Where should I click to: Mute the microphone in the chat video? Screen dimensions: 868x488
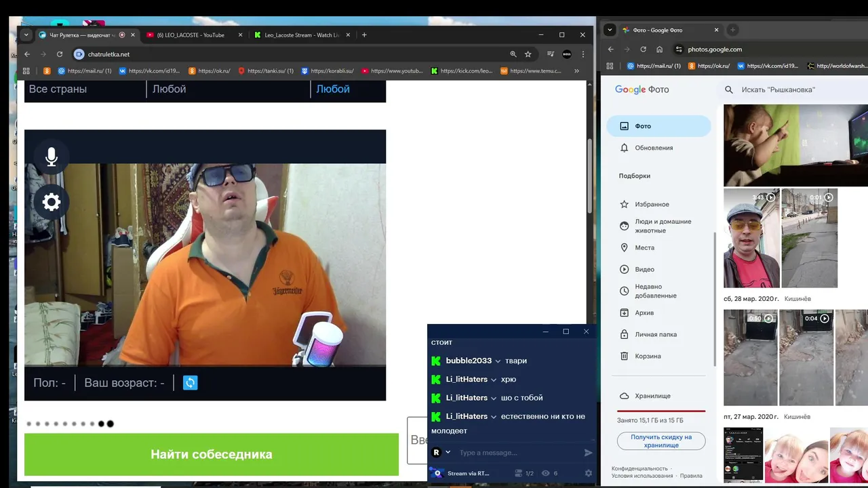pyautogui.click(x=52, y=157)
